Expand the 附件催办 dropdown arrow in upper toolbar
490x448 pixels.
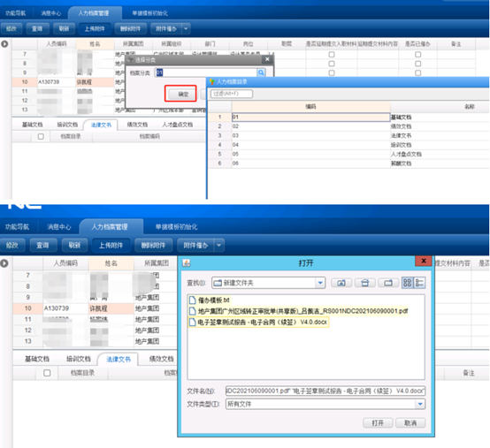(x=186, y=29)
